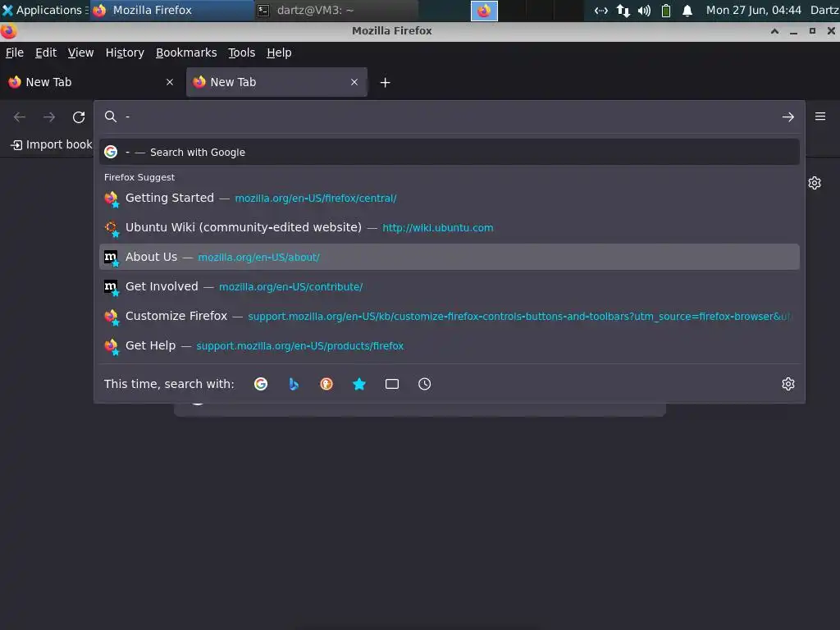Click the network transfer arrows tray icon
Image resolution: width=840 pixels, height=630 pixels.
tap(623, 10)
